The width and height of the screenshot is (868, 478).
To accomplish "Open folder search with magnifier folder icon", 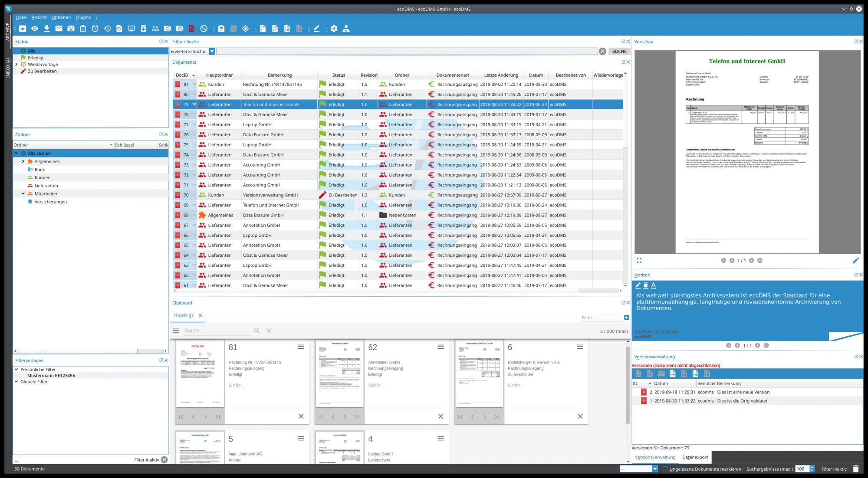I will point(167,29).
